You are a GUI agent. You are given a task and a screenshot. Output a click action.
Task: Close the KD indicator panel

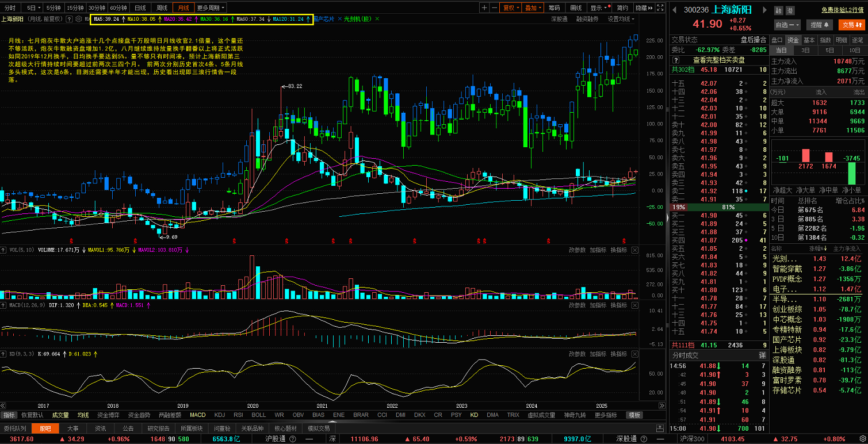click(x=635, y=354)
